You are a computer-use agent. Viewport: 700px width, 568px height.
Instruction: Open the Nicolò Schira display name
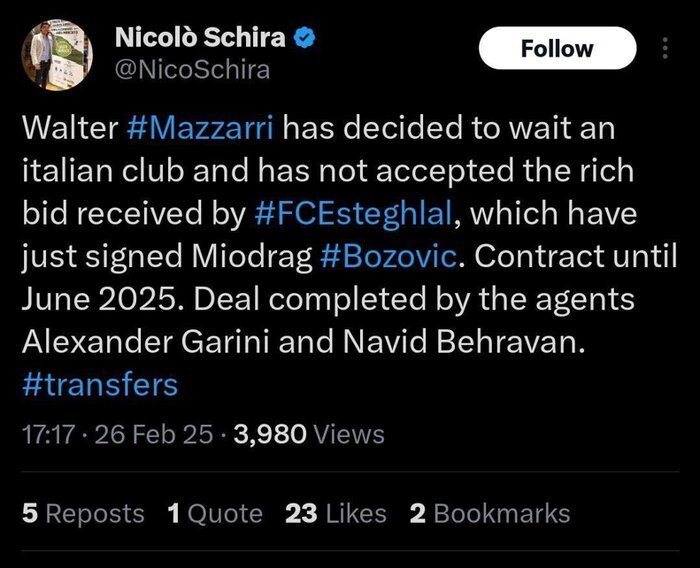point(200,39)
